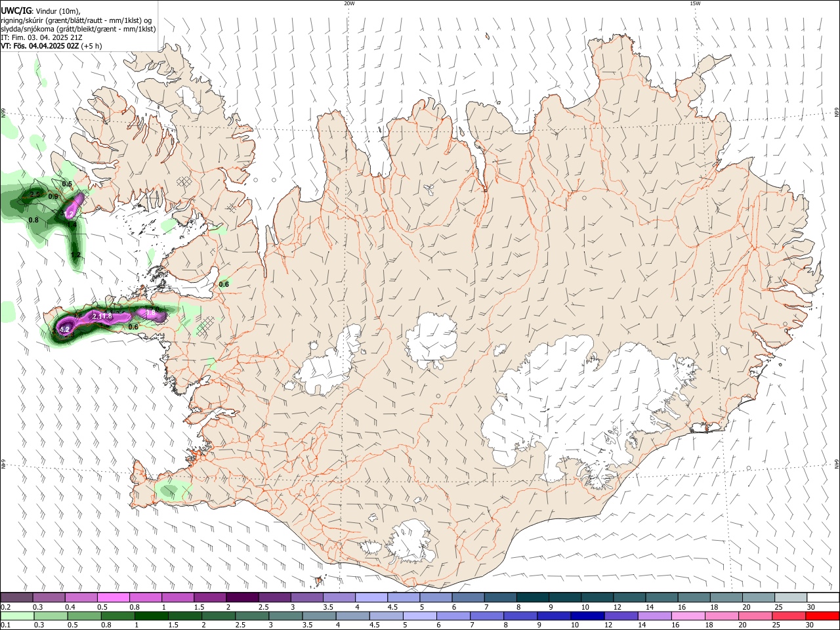Click the pink 20 swatch in lower legend row

(x=756, y=616)
